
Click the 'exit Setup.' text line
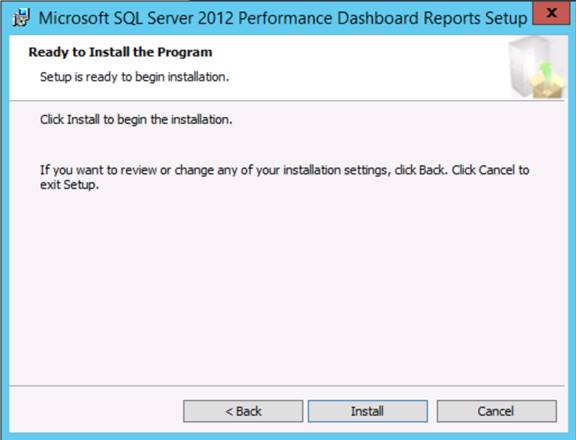[69, 184]
